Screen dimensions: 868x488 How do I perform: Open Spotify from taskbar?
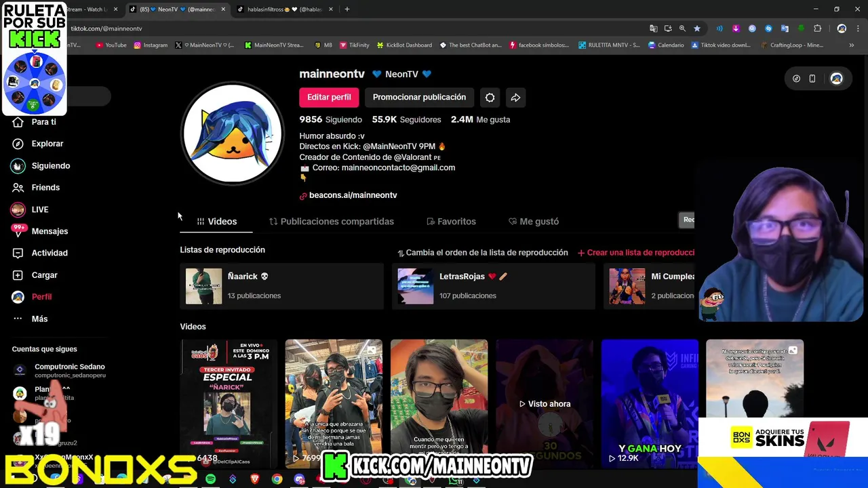pos(210,479)
